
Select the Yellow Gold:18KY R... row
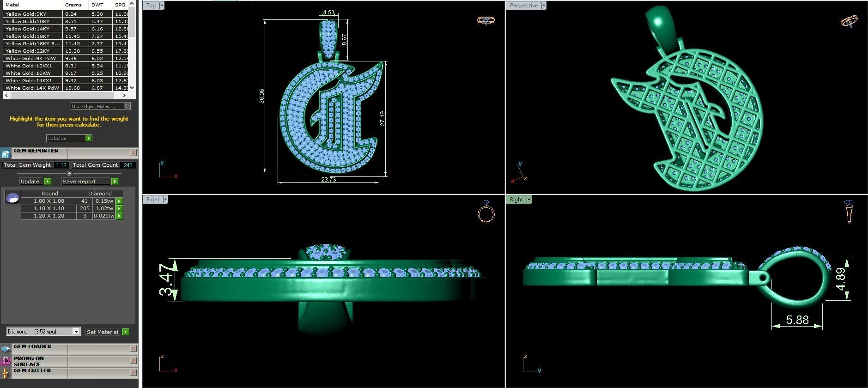[x=66, y=43]
